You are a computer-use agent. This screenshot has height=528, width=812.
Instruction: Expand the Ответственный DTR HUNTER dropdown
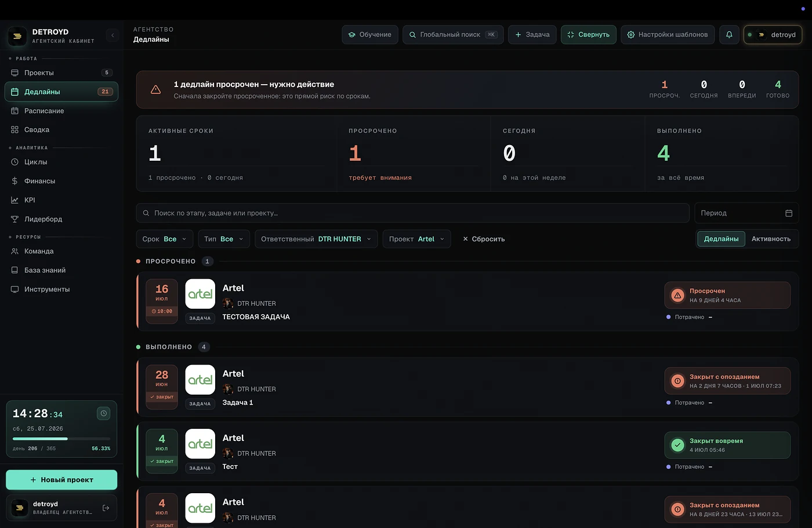(316, 239)
